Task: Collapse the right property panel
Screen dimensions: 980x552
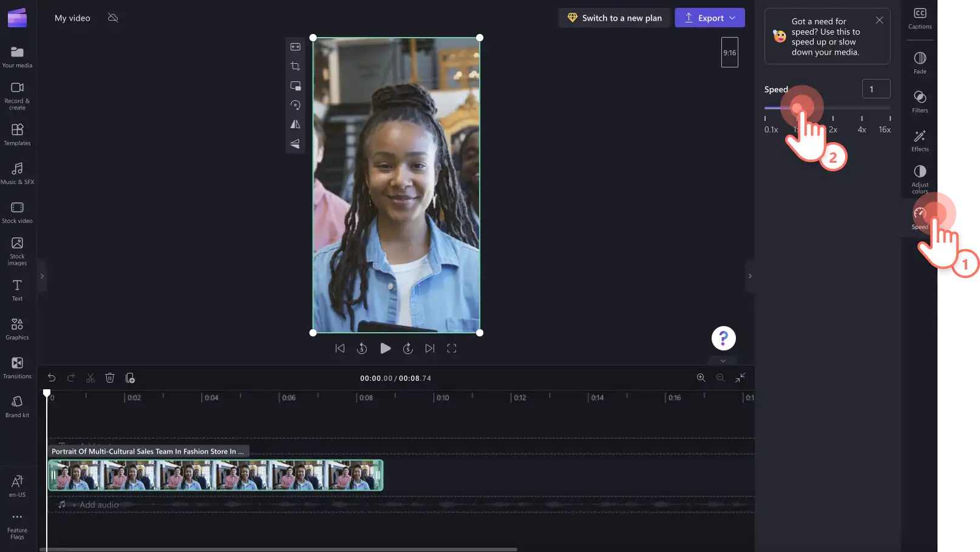Action: [x=750, y=276]
